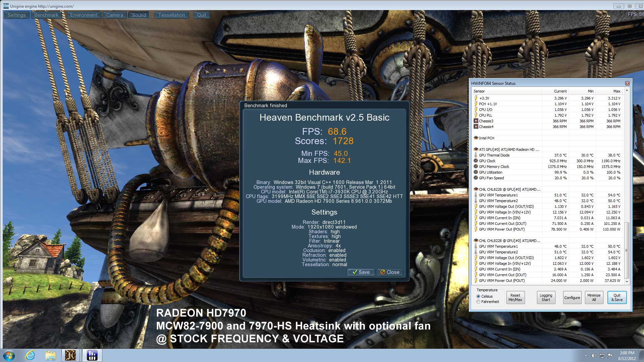Click the green checkmark Save icon
The height and width of the screenshot is (362, 644).
tap(355, 272)
